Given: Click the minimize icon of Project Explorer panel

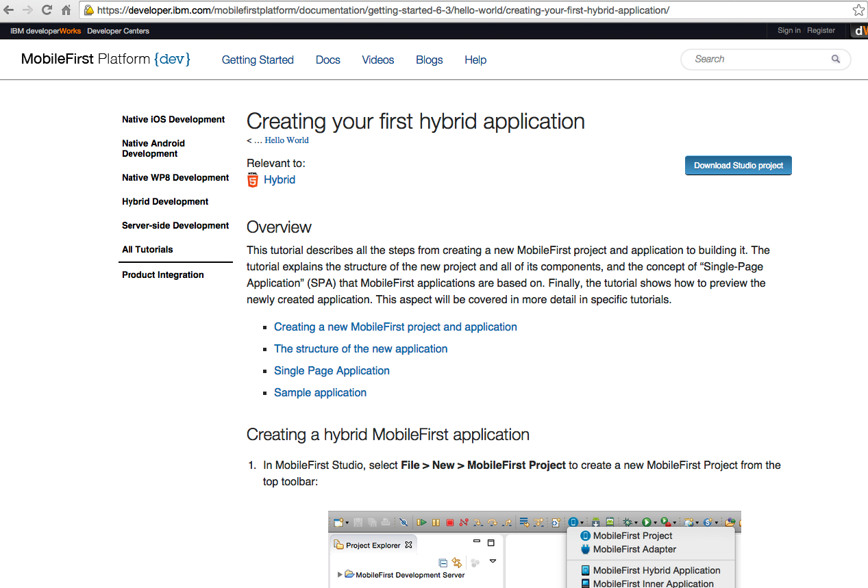Looking at the screenshot, I should coord(477,542).
